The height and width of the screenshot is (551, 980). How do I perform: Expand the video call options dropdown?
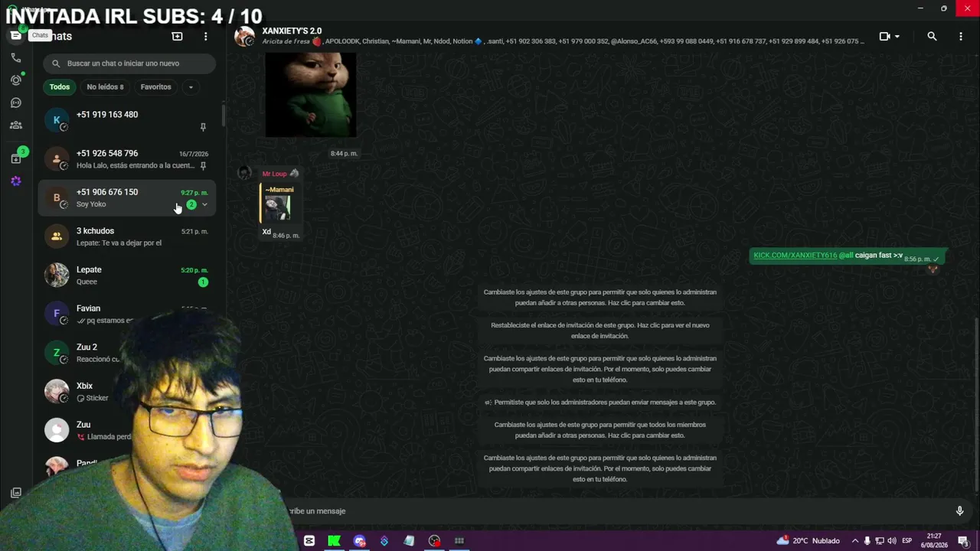point(897,36)
